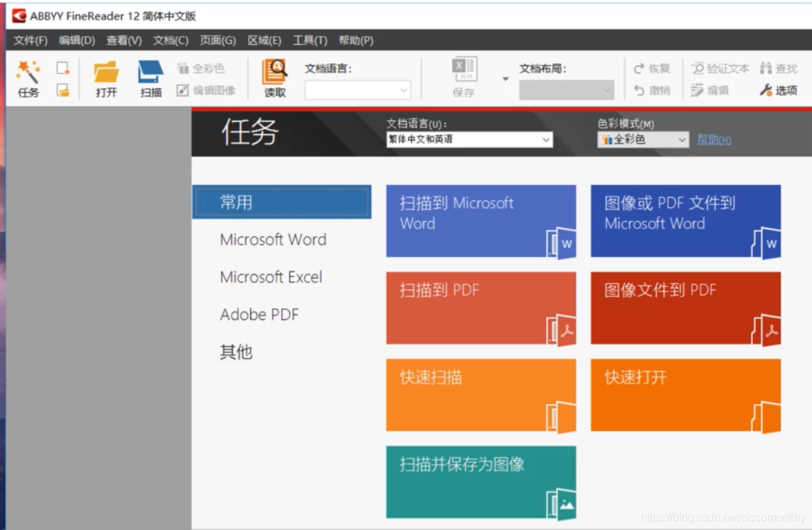The image size is (812, 530).
Task: Start 扫描并保存为图像 task tile
Action: [481, 482]
